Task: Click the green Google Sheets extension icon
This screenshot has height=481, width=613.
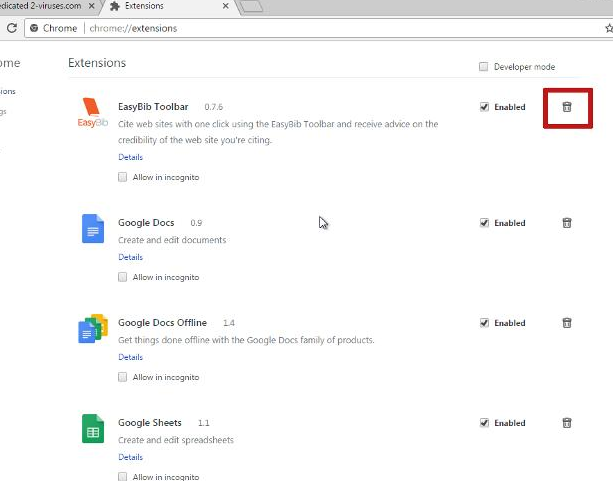Action: 92,429
